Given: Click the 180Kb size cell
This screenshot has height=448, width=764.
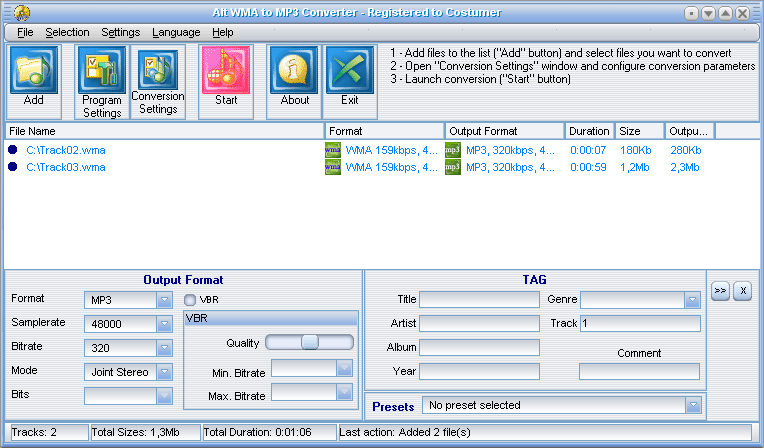Looking at the screenshot, I should pos(635,150).
